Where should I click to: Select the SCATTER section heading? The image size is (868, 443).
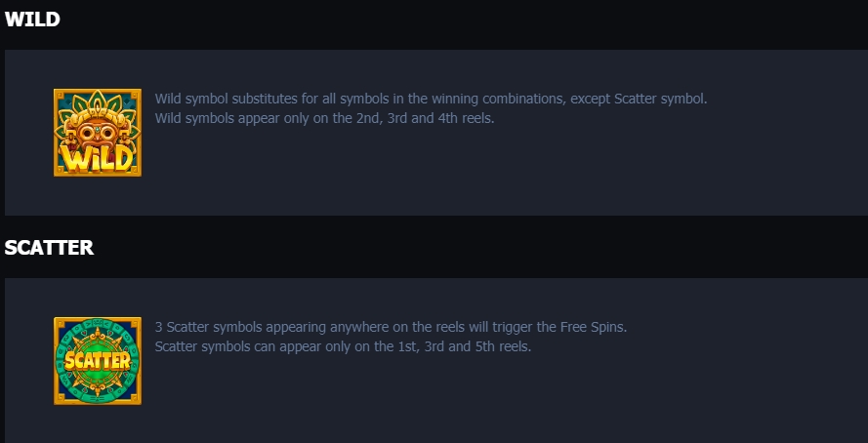pos(49,248)
